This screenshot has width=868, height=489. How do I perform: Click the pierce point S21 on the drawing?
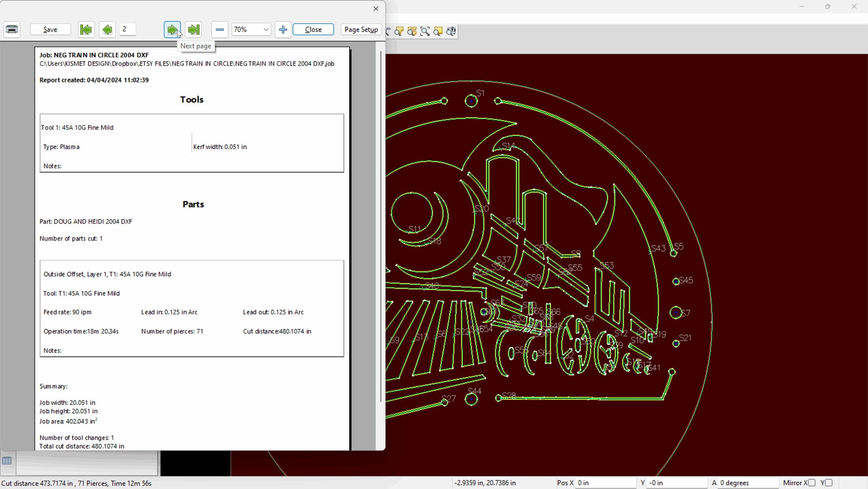pyautogui.click(x=676, y=344)
